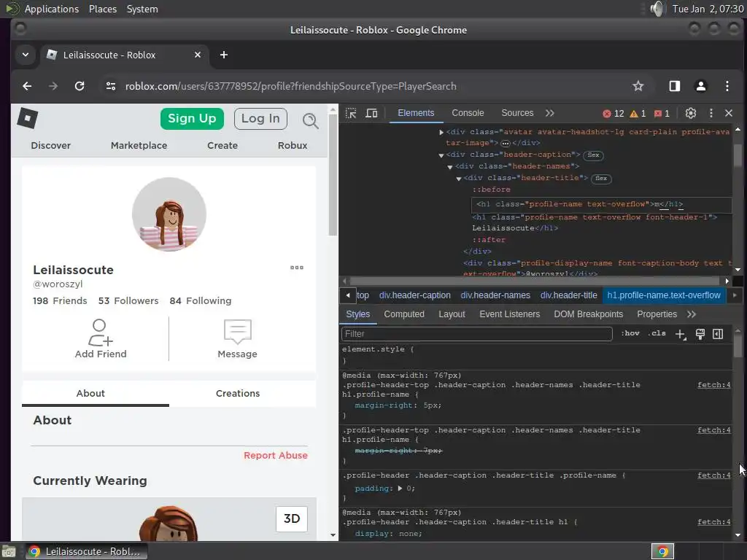
Task: Open DevTools customize kebab menu
Action: [x=711, y=113]
